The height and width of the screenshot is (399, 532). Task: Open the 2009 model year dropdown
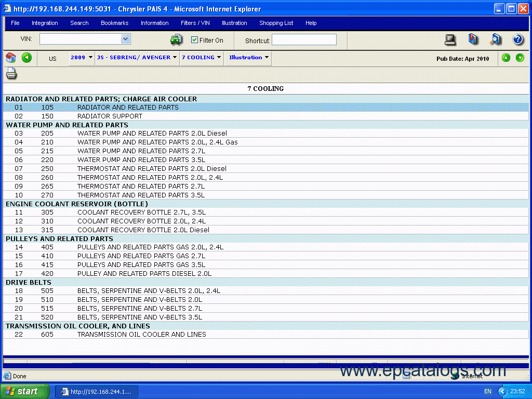[82, 58]
